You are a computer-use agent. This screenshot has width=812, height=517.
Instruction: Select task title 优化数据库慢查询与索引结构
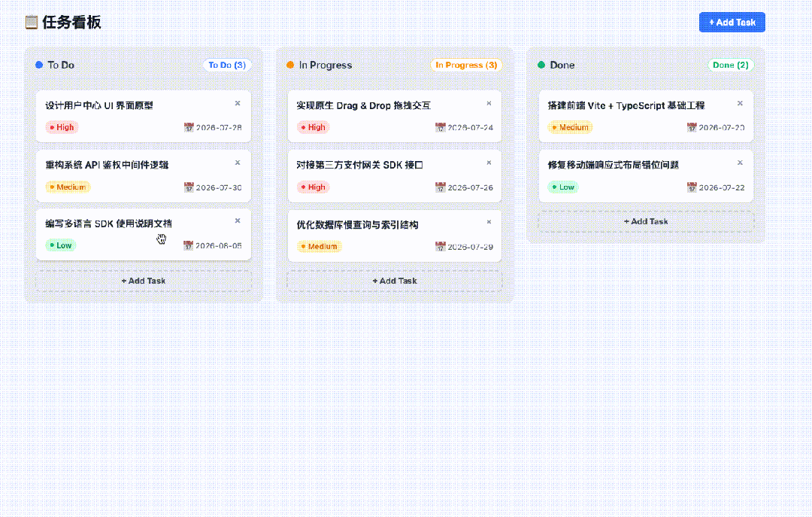[x=357, y=224]
